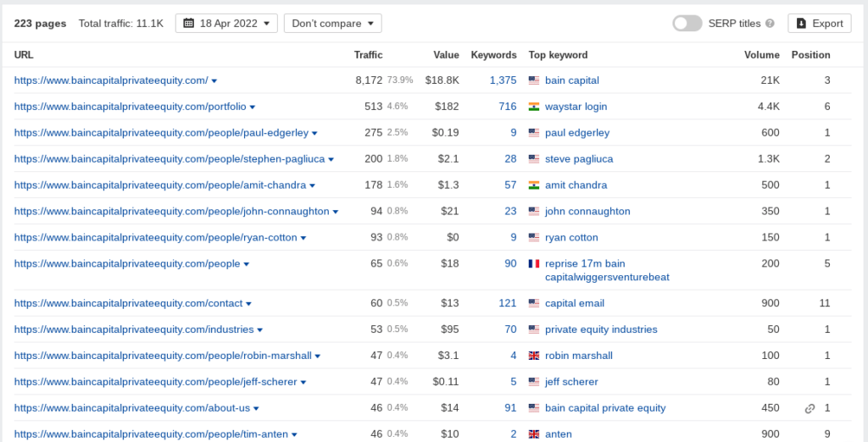Open the /people/paul-edgerley URL link

point(161,133)
